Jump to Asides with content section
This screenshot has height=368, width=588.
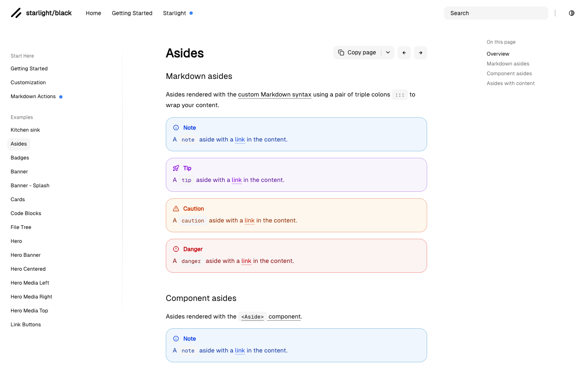[510, 83]
